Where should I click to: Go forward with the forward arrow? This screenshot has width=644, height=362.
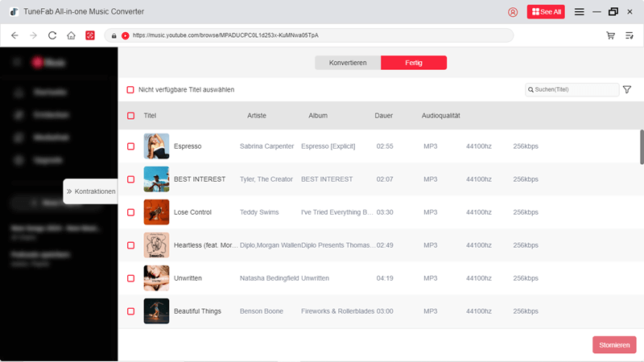[x=33, y=35]
